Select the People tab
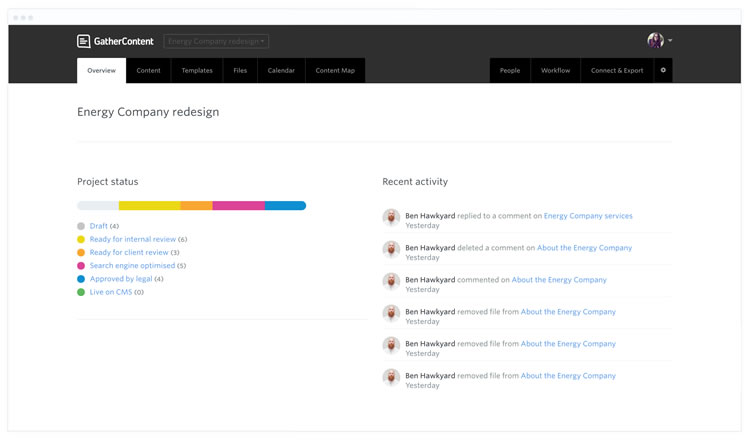 510,70
